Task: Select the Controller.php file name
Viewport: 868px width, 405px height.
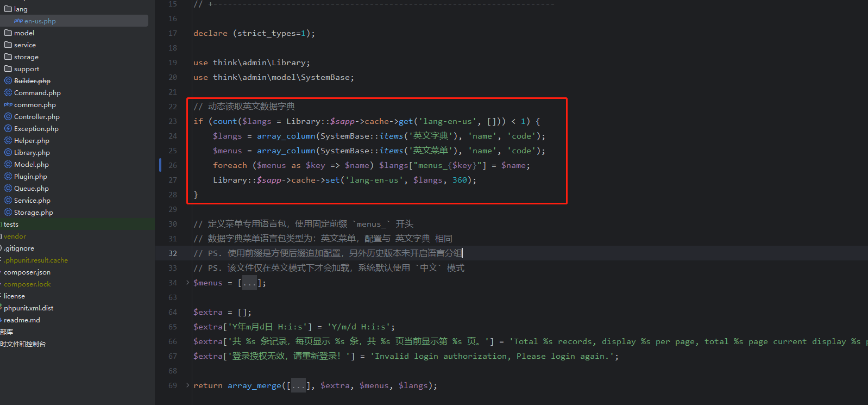Action: pos(37,117)
